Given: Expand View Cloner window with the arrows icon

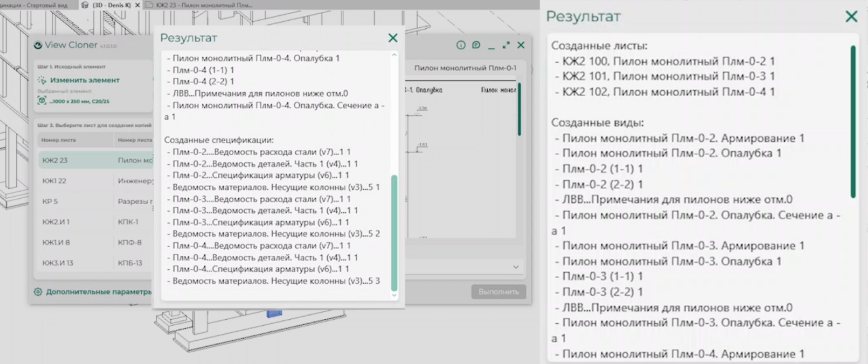Looking at the screenshot, I should click(x=506, y=45).
